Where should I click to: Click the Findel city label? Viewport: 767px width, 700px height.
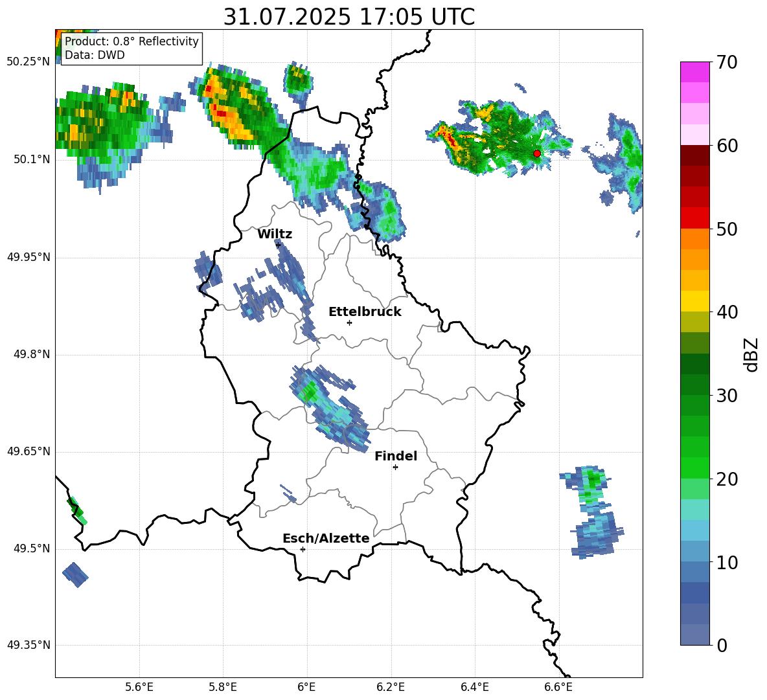tap(396, 456)
